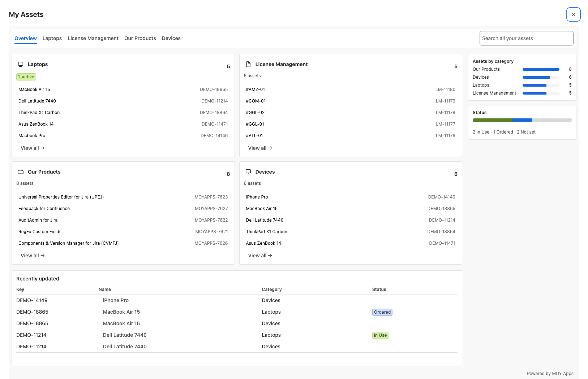Click the Laptops card monitor icon
Viewport: 588px width, 379px height.
coord(21,64)
